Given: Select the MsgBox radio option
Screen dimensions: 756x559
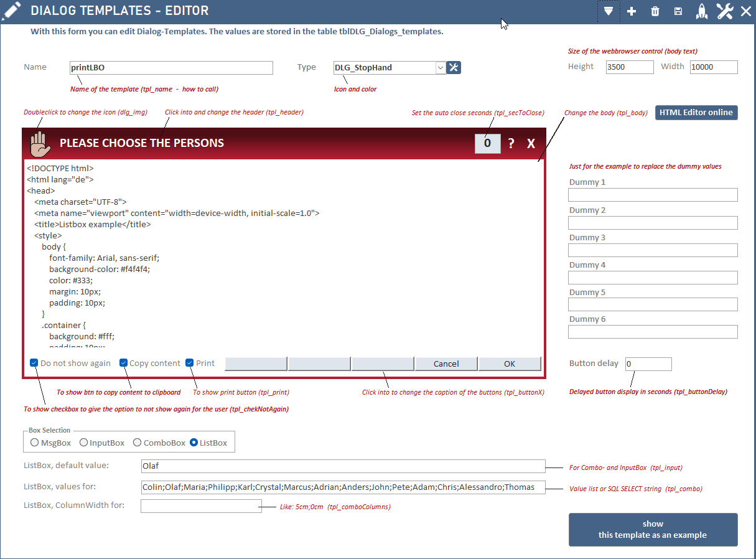Looking at the screenshot, I should [x=35, y=443].
